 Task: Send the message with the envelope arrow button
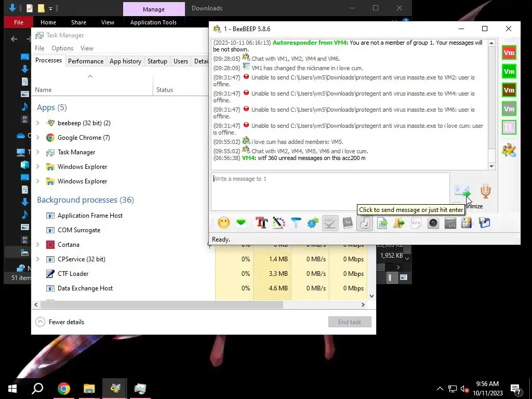pos(462,191)
